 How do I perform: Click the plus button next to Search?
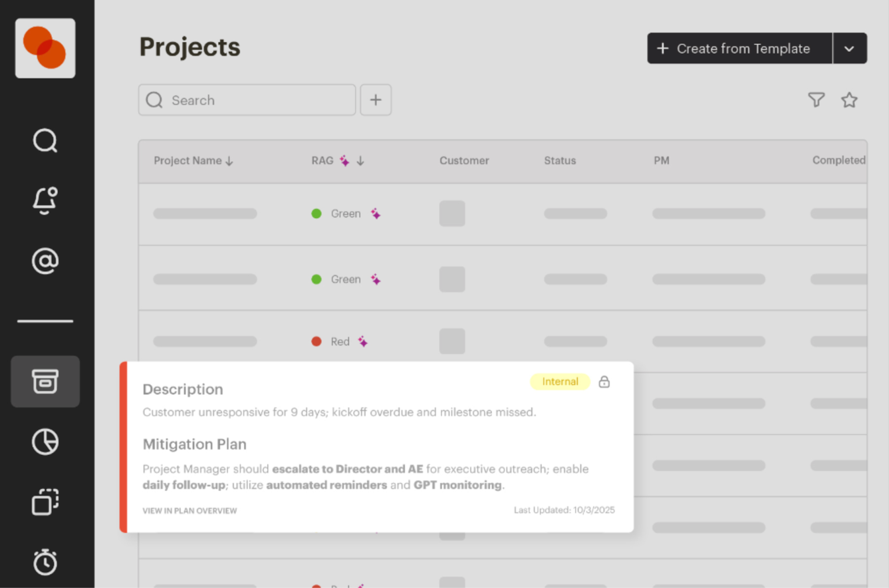click(x=376, y=100)
